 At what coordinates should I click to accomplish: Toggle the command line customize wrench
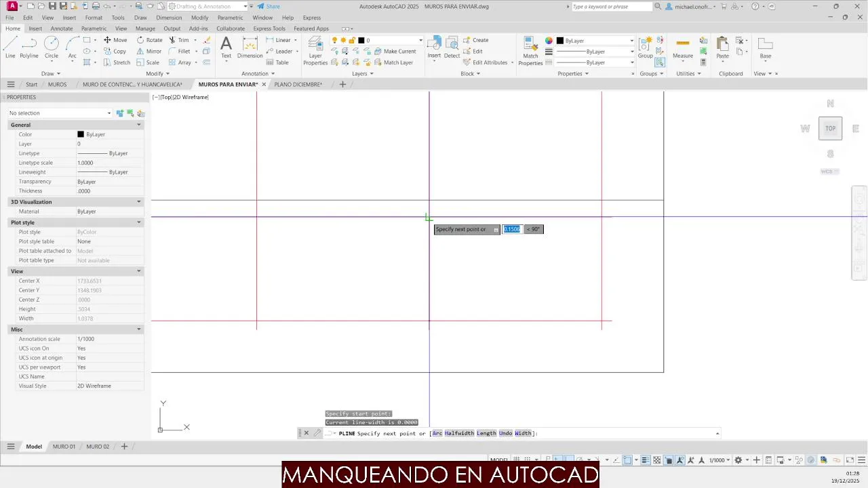click(317, 433)
